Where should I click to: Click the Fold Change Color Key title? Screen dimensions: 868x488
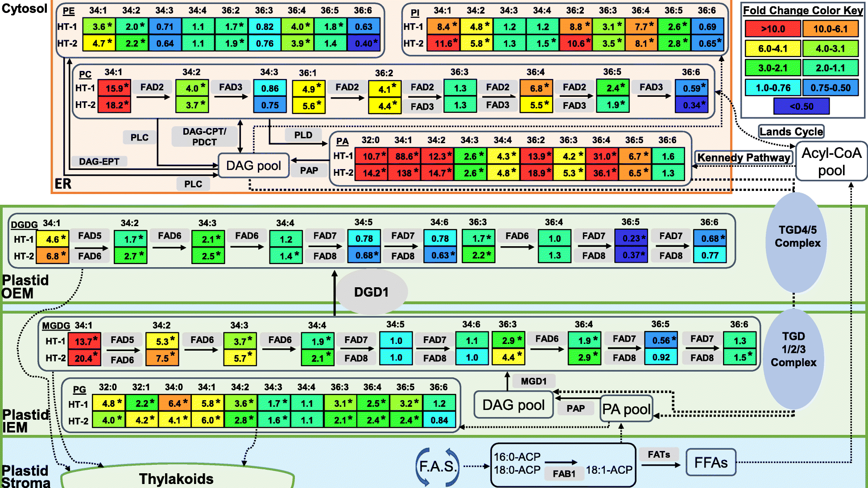coord(802,10)
